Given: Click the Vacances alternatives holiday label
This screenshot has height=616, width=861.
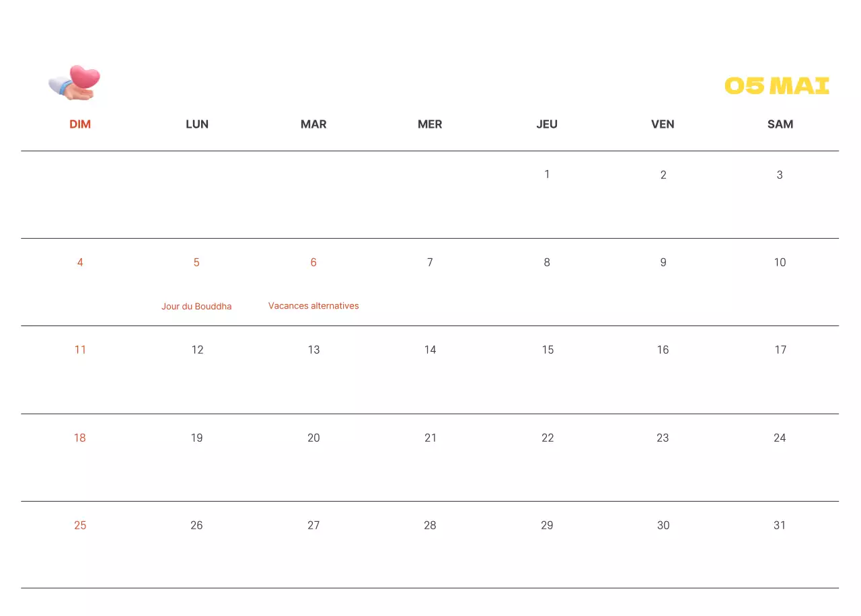Looking at the screenshot, I should coord(313,306).
